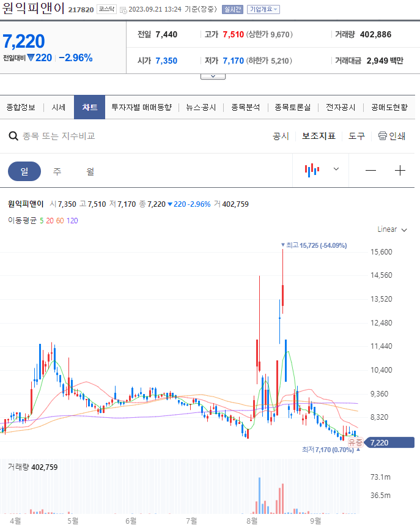Open the 종목토론실 tab
Screen dimensions: 420x528
click(293, 107)
